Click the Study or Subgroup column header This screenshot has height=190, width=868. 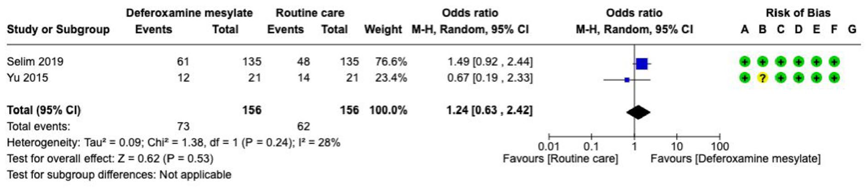[x=58, y=30]
